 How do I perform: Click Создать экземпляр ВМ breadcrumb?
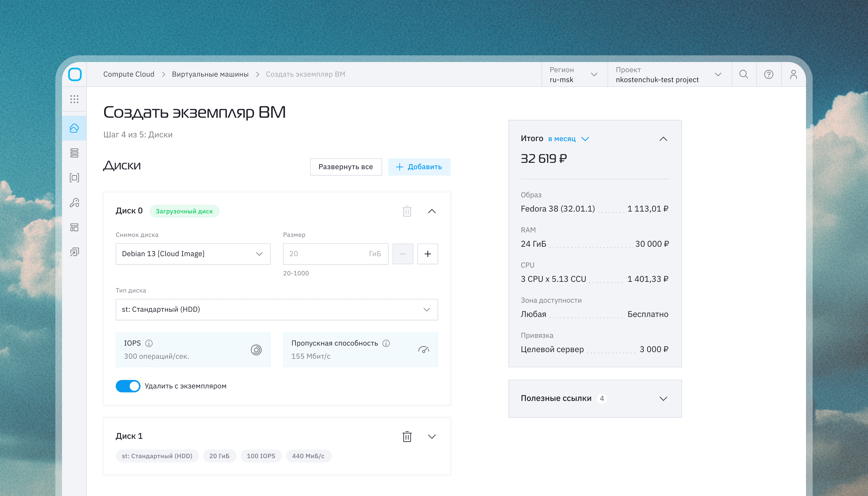tap(306, 74)
